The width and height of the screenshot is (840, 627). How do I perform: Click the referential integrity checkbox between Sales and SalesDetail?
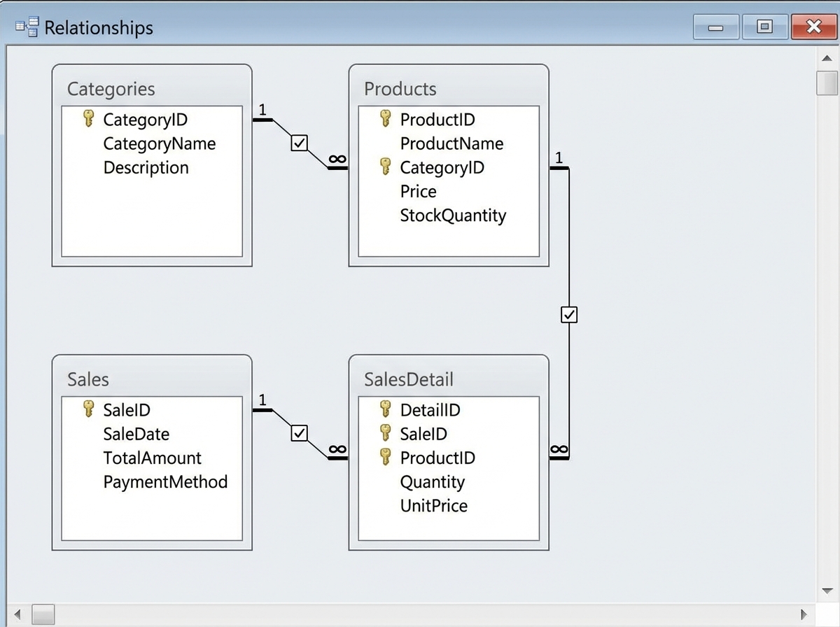click(x=299, y=433)
